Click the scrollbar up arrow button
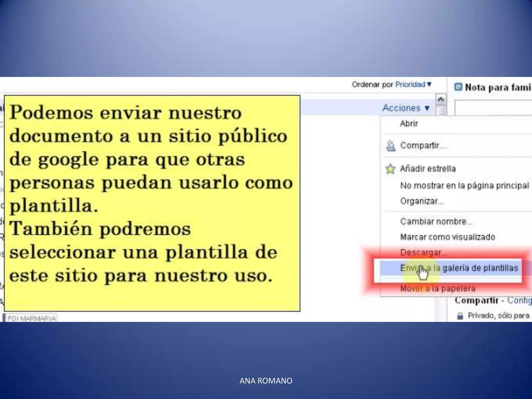 (441, 99)
